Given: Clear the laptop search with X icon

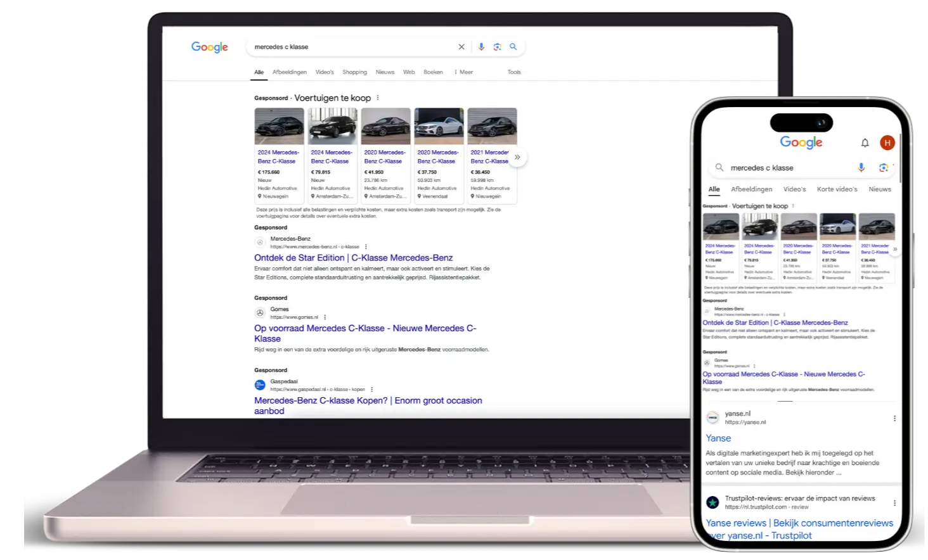Looking at the screenshot, I should point(461,47).
